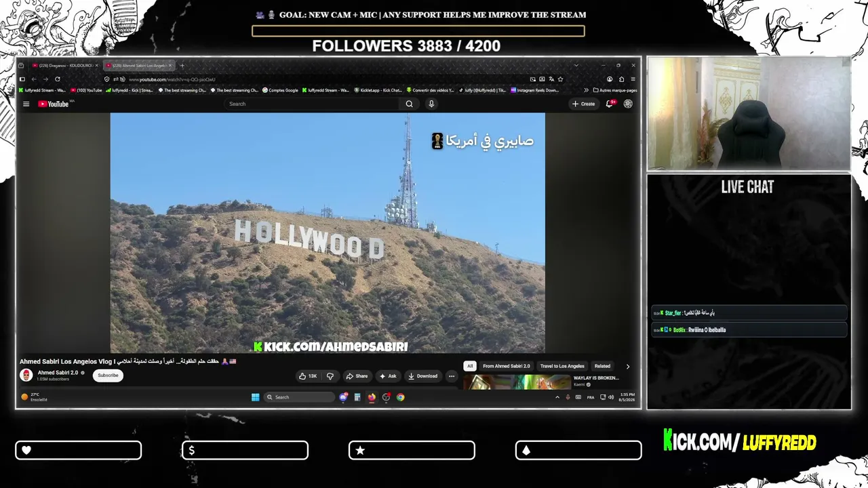Open the tab list dropdown arrow
868x488 pixels.
point(576,66)
